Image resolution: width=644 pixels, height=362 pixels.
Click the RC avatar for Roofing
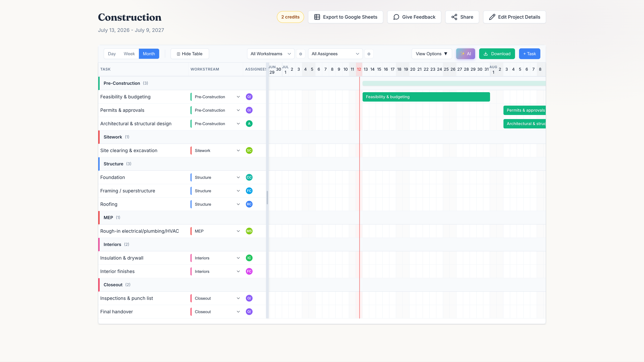pyautogui.click(x=249, y=204)
